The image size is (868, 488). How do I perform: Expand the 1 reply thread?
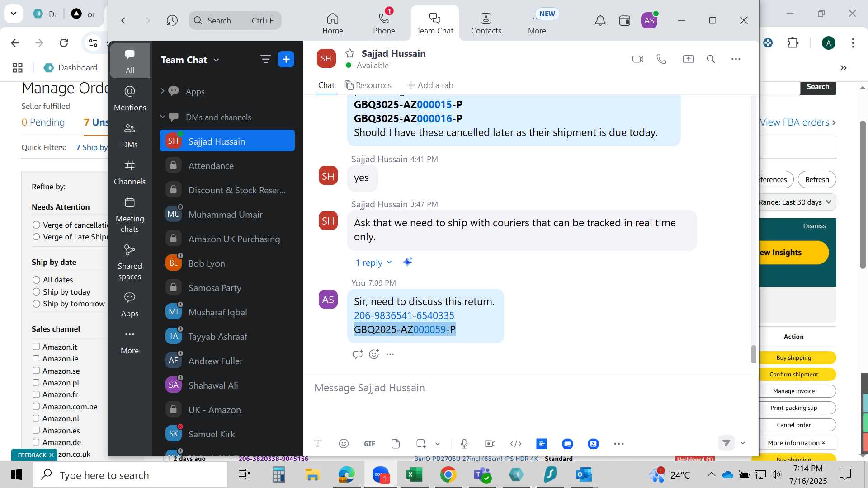(x=373, y=263)
